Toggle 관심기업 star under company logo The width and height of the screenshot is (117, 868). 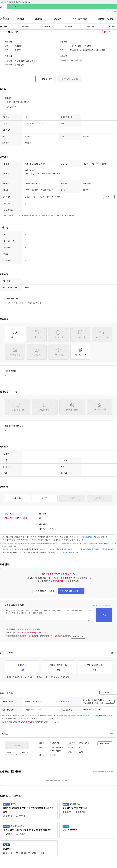[11, 752]
